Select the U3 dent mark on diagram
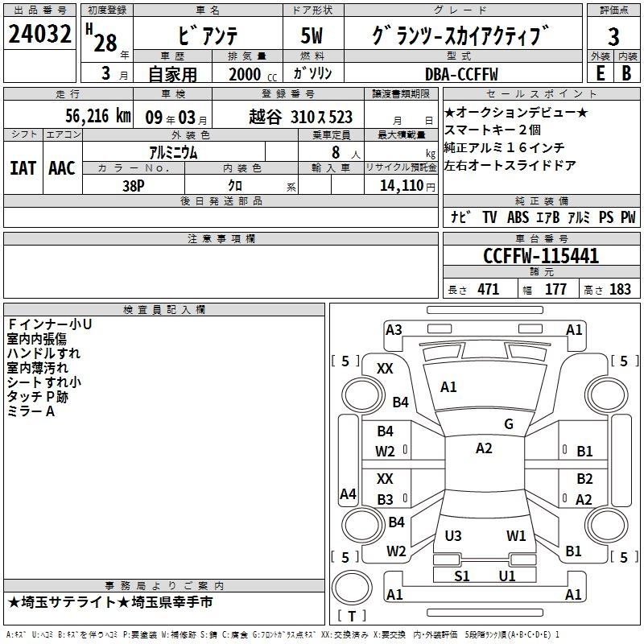The image size is (644, 644). (x=453, y=535)
